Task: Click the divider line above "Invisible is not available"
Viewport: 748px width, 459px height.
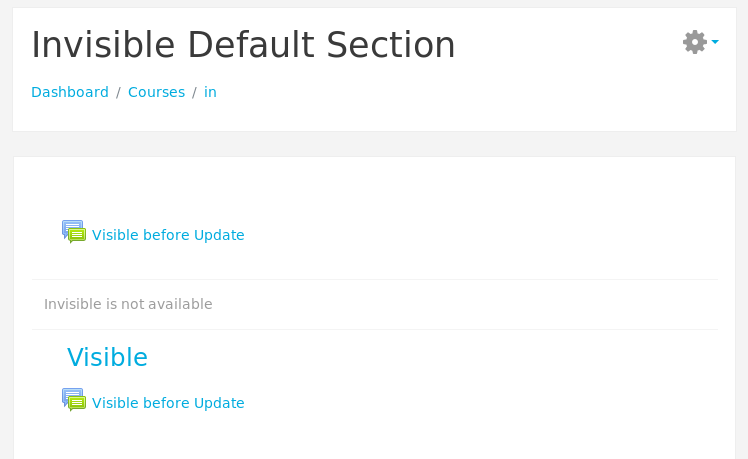Action: pyautogui.click(x=374, y=280)
